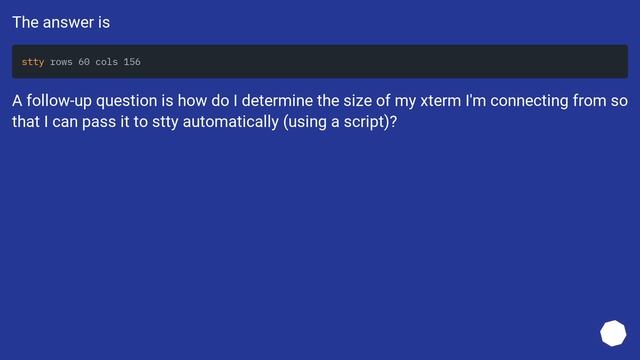The width and height of the screenshot is (640, 360).
Task: Click the word follow-up in the paragraph
Action: [59, 100]
